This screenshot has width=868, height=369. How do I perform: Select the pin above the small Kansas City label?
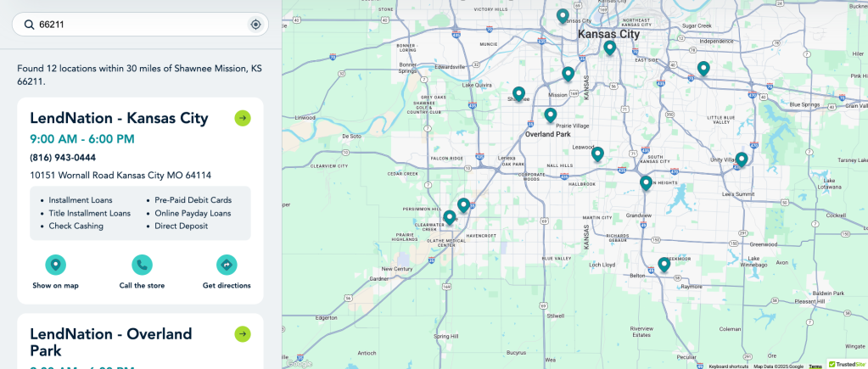[x=563, y=15]
